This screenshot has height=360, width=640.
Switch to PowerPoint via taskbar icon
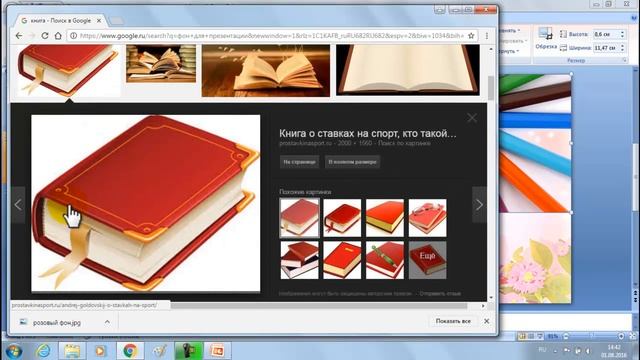pyautogui.click(x=218, y=351)
